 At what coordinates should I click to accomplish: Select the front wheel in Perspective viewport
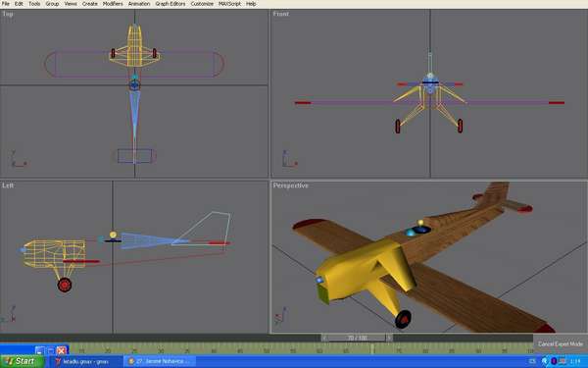pyautogui.click(x=403, y=319)
